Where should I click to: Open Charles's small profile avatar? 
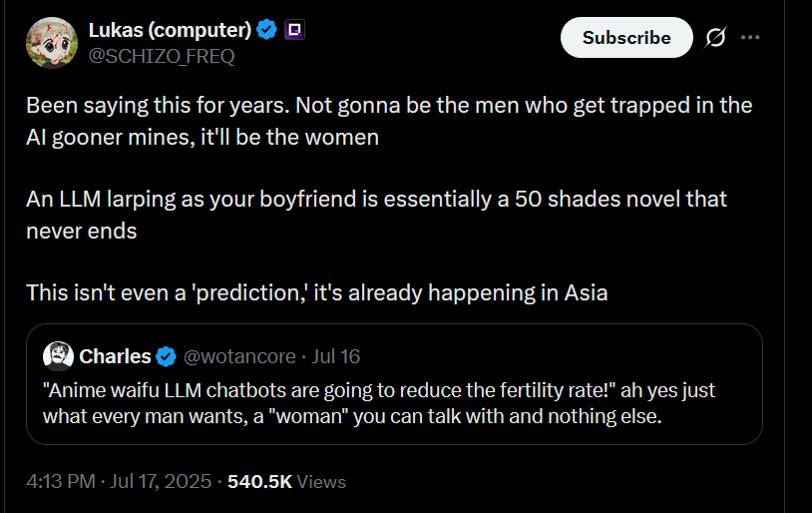pyautogui.click(x=58, y=356)
